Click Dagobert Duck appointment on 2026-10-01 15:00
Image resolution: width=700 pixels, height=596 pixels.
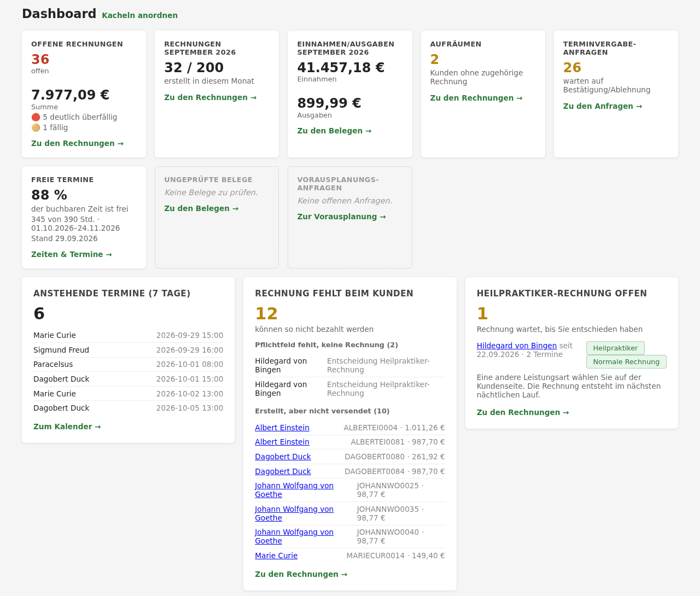coord(128,379)
